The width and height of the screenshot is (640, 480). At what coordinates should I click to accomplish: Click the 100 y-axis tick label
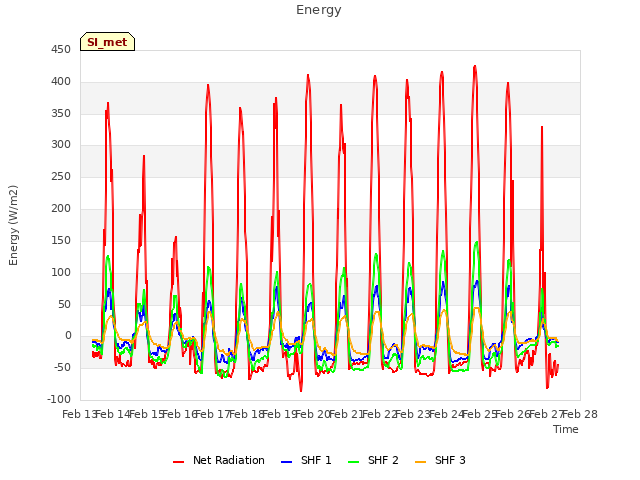61,272
